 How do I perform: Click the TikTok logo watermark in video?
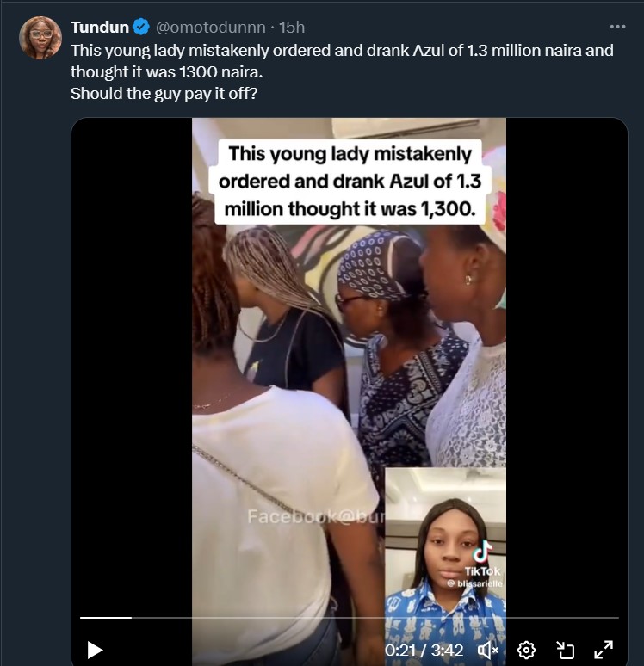[x=482, y=552]
